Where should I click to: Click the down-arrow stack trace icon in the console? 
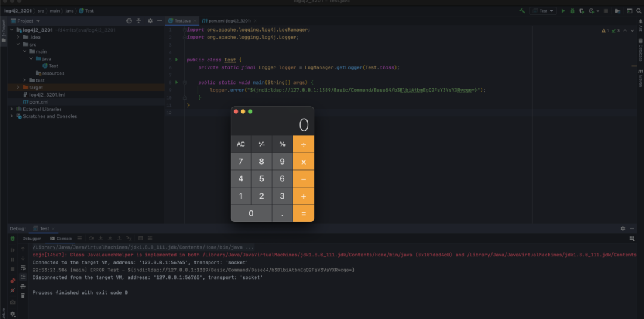point(23,258)
